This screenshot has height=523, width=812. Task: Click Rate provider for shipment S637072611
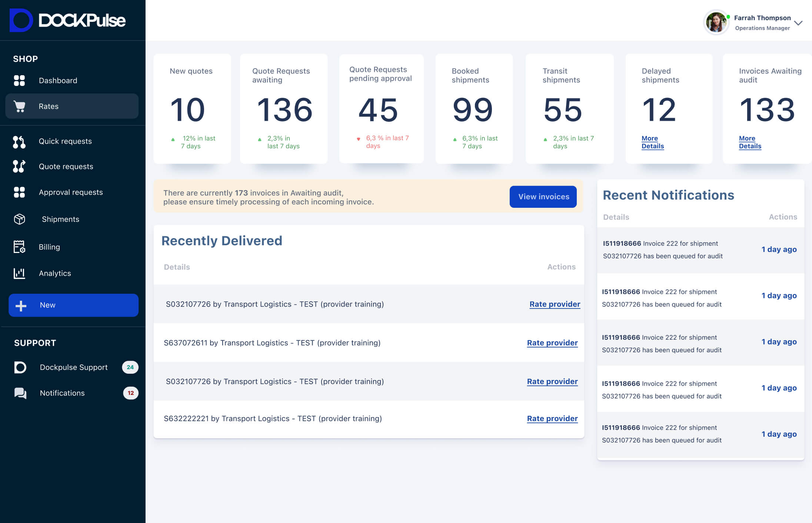552,343
